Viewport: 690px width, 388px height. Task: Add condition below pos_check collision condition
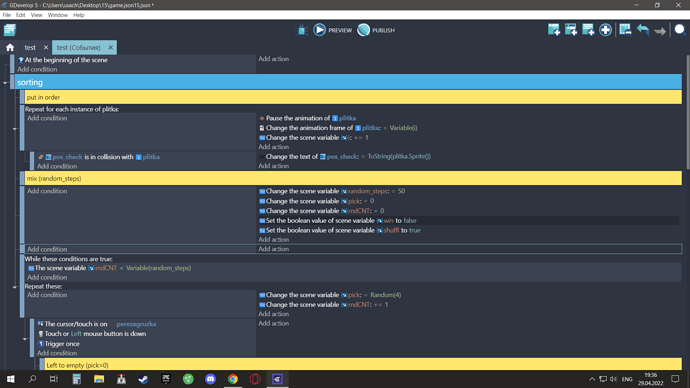tap(57, 166)
